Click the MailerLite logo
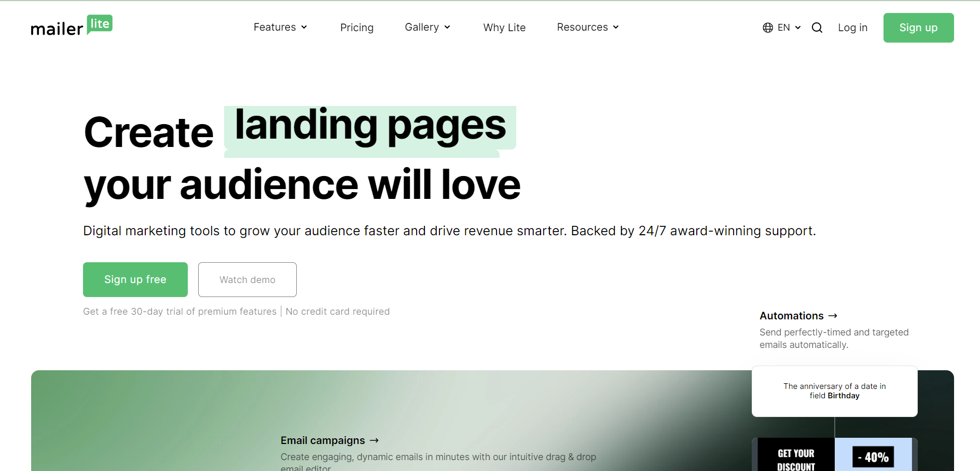Screen dimensions: 980x471 (71, 26)
